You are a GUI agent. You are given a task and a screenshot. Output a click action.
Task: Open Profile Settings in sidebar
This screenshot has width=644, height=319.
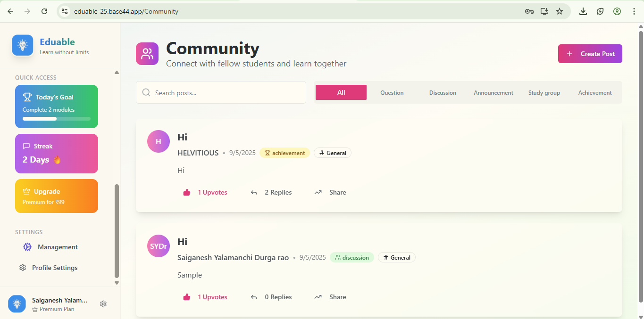click(55, 268)
